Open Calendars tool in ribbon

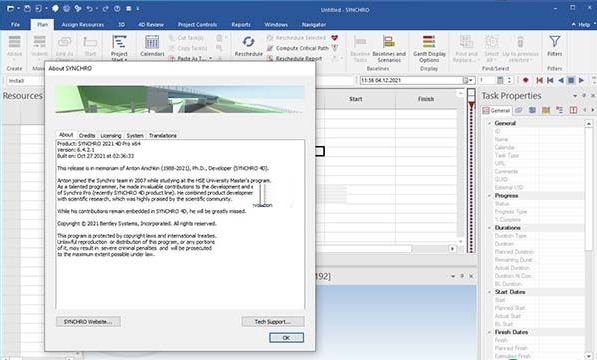pyautogui.click(x=152, y=46)
